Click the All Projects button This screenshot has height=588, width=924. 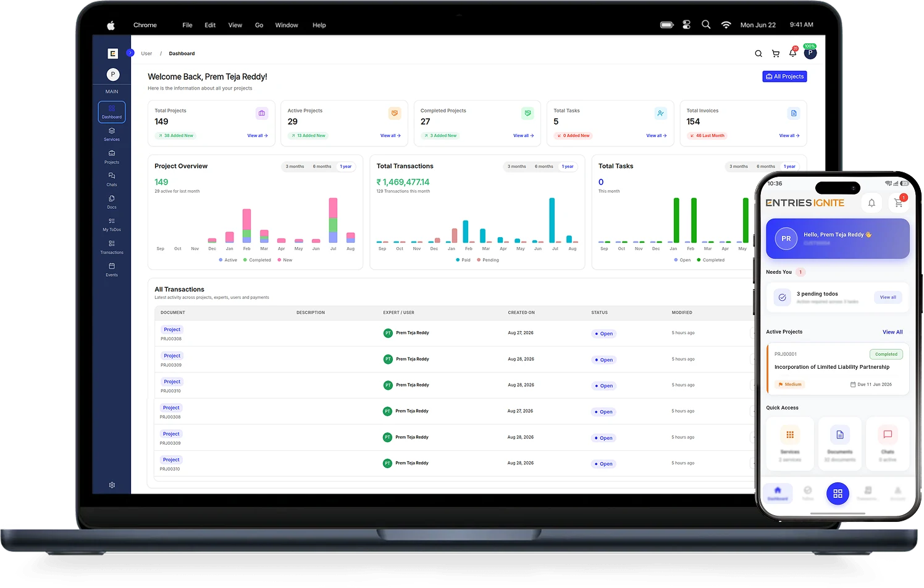785,77
